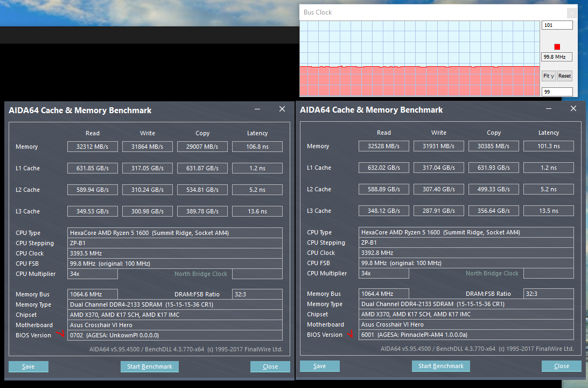This screenshot has width=588, height=388.
Task: Click left window Memory Type DDR4-2133 field
Action: click(175, 304)
